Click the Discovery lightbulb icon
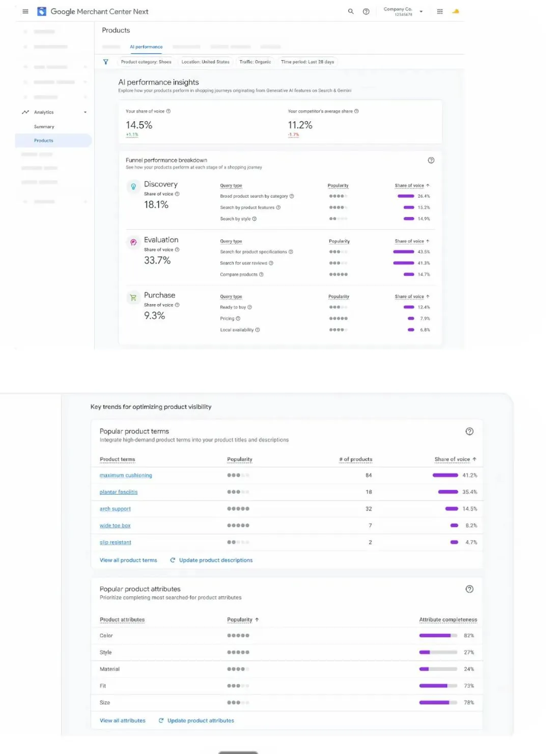Image resolution: width=560 pixels, height=754 pixels. tap(133, 186)
